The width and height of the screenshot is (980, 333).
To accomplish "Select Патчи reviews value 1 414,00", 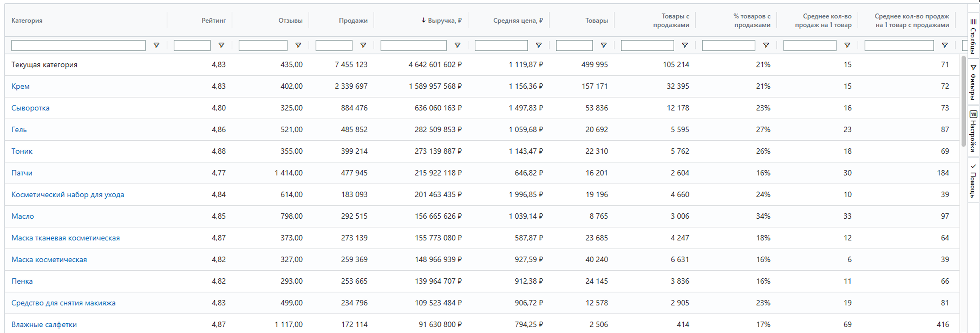I will [x=289, y=173].
